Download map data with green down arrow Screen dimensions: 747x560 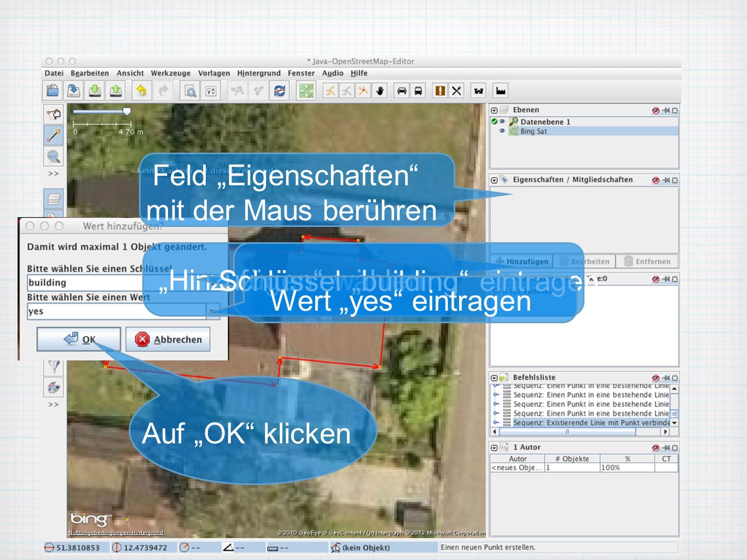[95, 91]
